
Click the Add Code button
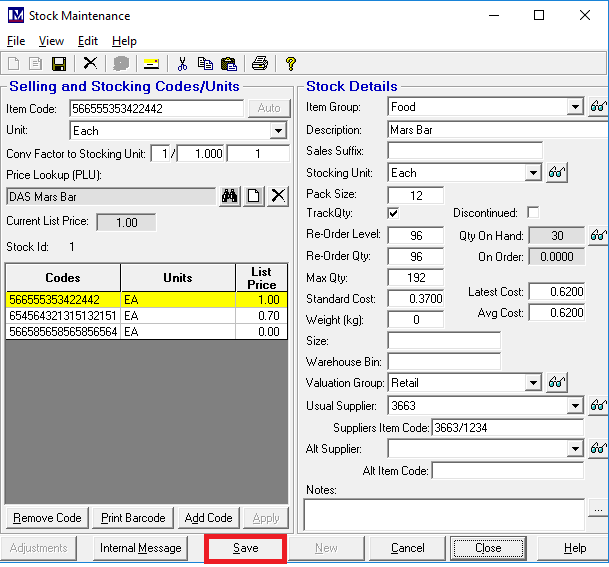click(208, 518)
